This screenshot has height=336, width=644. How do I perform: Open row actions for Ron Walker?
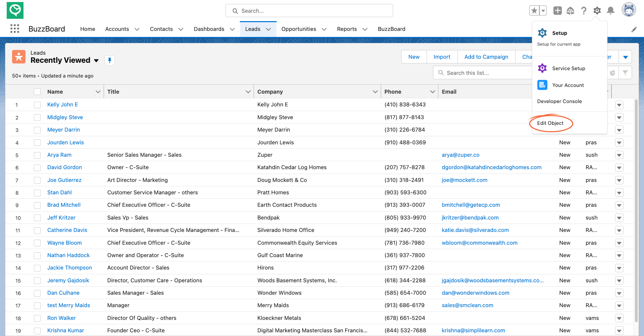click(x=619, y=318)
